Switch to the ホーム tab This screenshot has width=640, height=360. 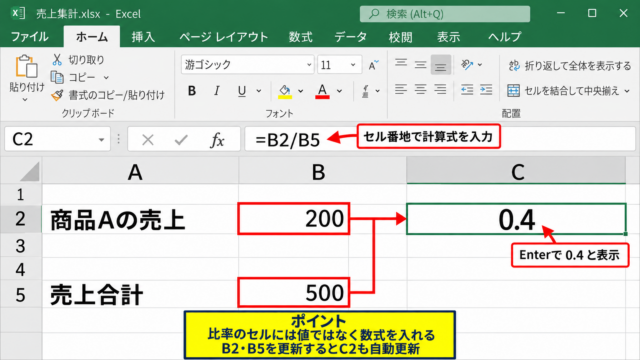pos(92,37)
